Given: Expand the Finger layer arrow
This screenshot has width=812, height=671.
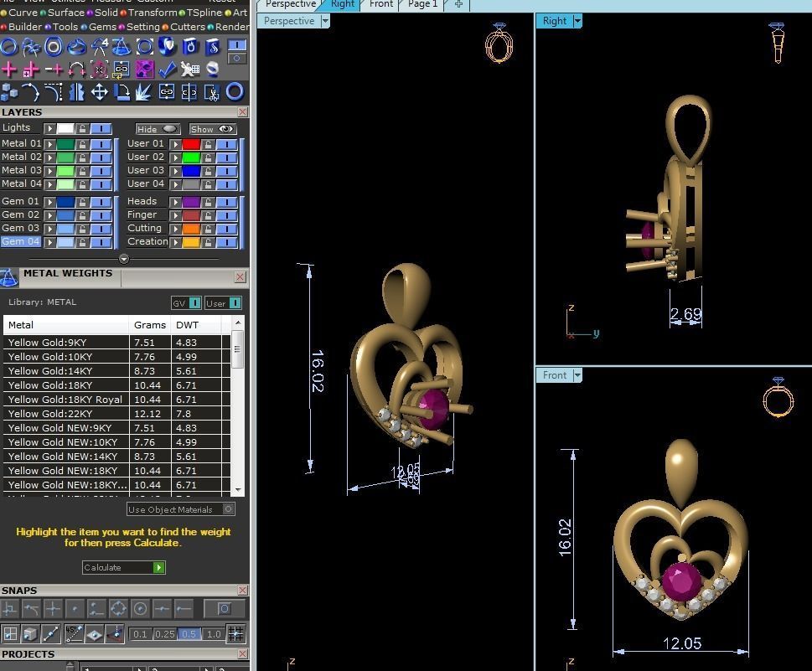Looking at the screenshot, I should (x=175, y=214).
